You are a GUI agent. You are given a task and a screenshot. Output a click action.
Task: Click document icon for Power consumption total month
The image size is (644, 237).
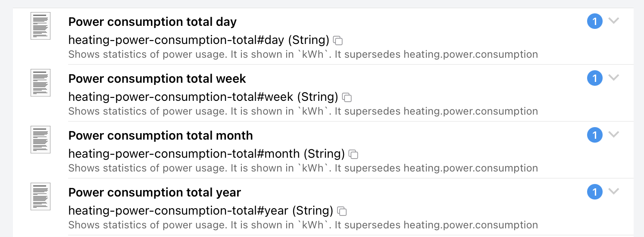tap(41, 140)
